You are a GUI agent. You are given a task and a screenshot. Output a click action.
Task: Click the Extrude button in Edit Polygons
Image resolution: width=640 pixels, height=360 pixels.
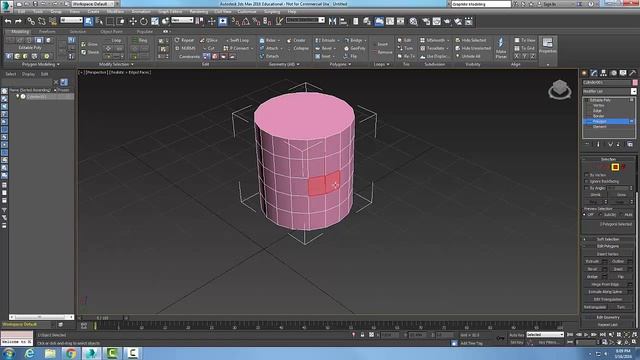(593, 261)
